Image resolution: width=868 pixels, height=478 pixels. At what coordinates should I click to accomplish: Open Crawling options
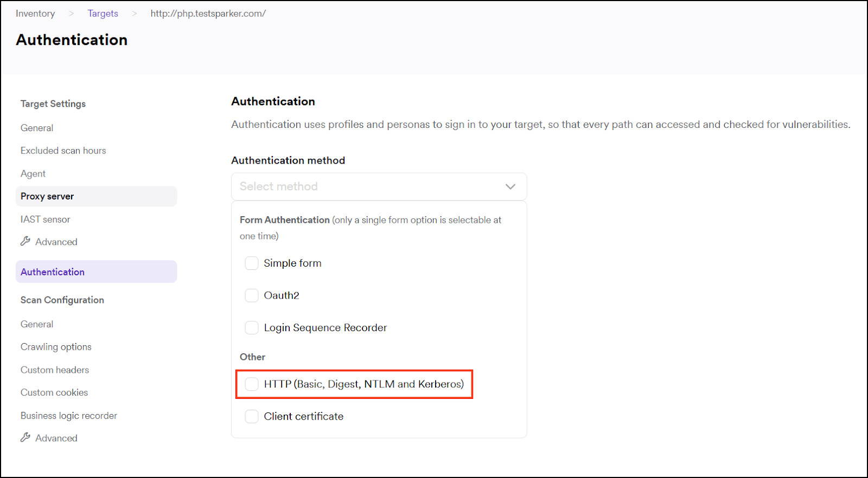[55, 346]
